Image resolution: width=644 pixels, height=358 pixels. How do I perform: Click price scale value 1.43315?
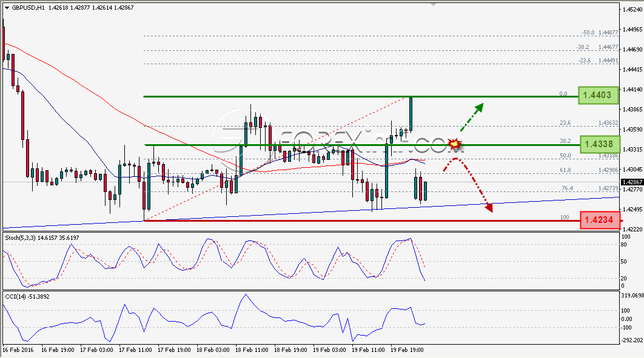pos(632,150)
